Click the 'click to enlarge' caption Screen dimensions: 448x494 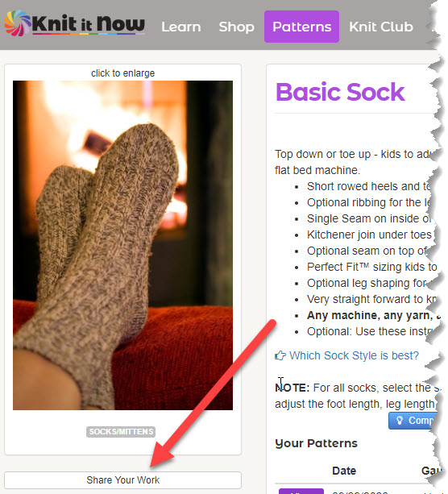[x=122, y=73]
